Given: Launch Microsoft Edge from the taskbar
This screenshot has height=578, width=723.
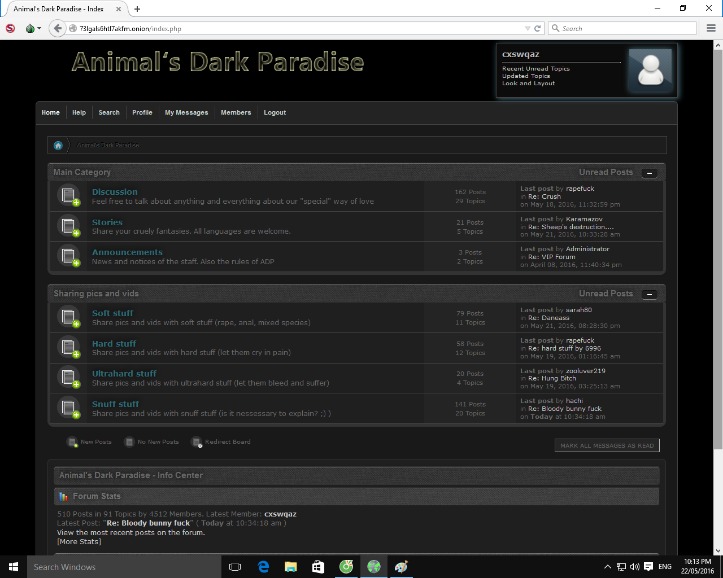Looking at the screenshot, I should (263, 567).
